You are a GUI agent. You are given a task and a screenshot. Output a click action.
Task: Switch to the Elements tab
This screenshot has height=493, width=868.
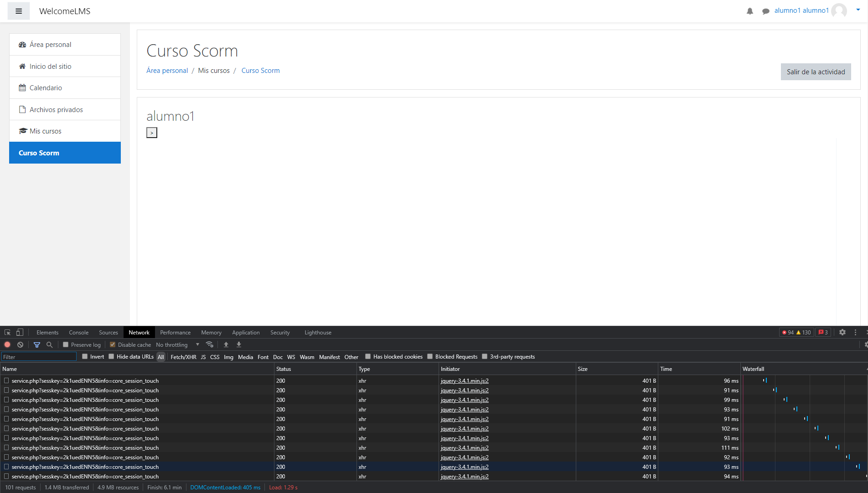[47, 333]
